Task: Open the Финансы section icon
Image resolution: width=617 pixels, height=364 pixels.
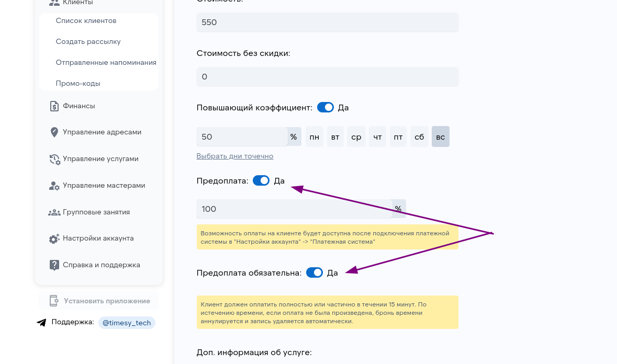Action: click(x=55, y=106)
